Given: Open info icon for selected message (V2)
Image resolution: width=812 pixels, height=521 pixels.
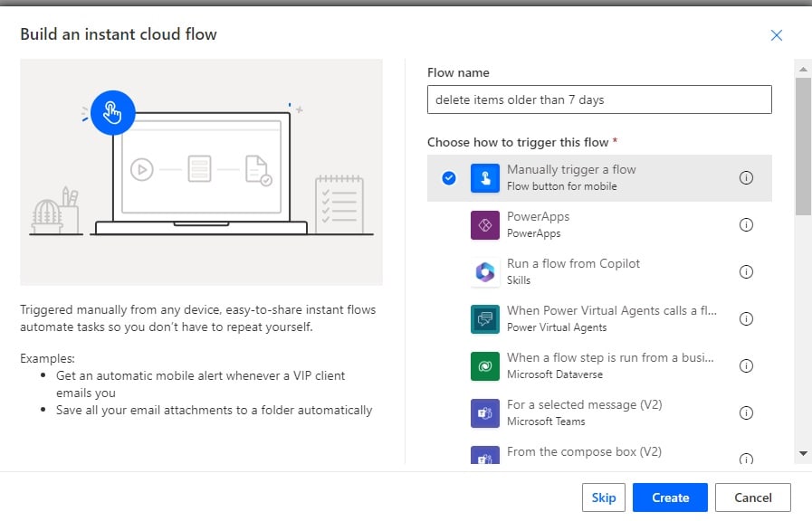Looking at the screenshot, I should pos(746,413).
